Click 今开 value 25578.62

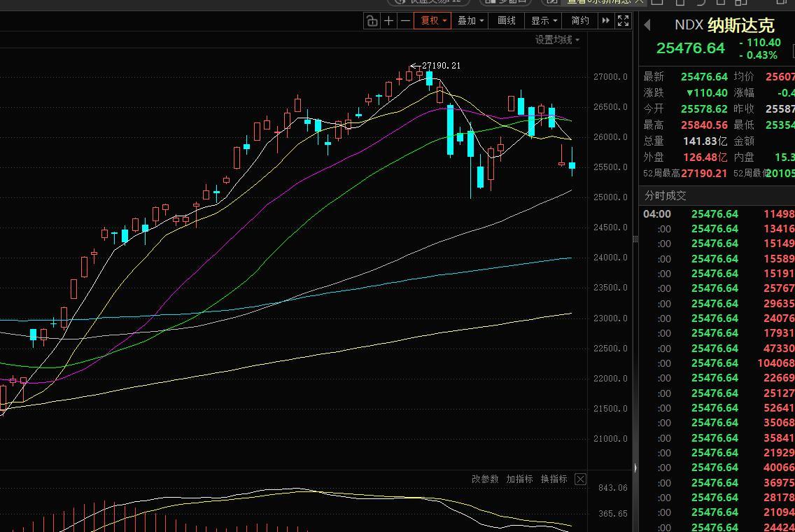704,109
